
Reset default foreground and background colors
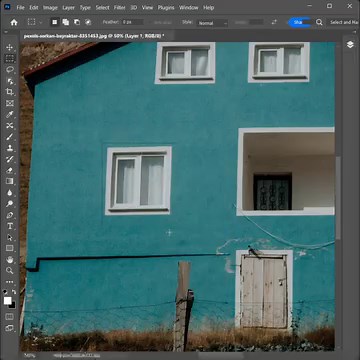point(5,292)
